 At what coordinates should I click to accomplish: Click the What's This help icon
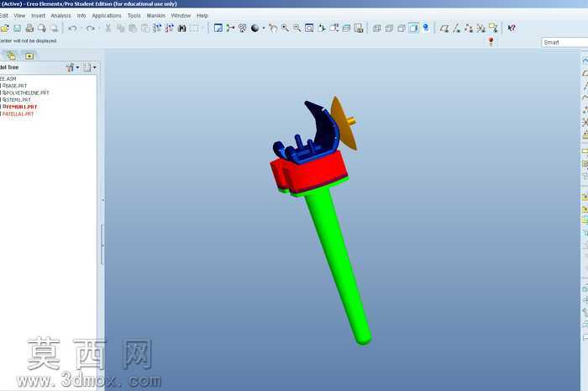click(512, 28)
